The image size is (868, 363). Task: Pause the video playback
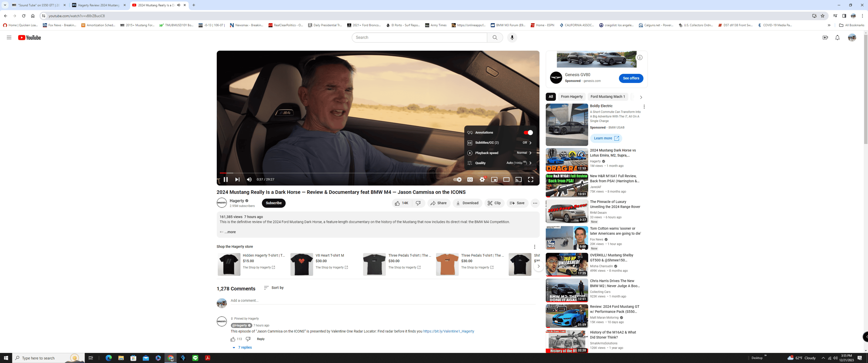click(225, 179)
